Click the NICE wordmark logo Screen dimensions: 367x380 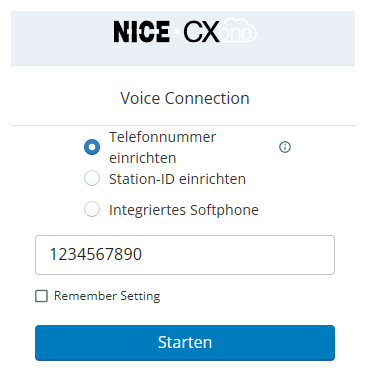(x=141, y=32)
